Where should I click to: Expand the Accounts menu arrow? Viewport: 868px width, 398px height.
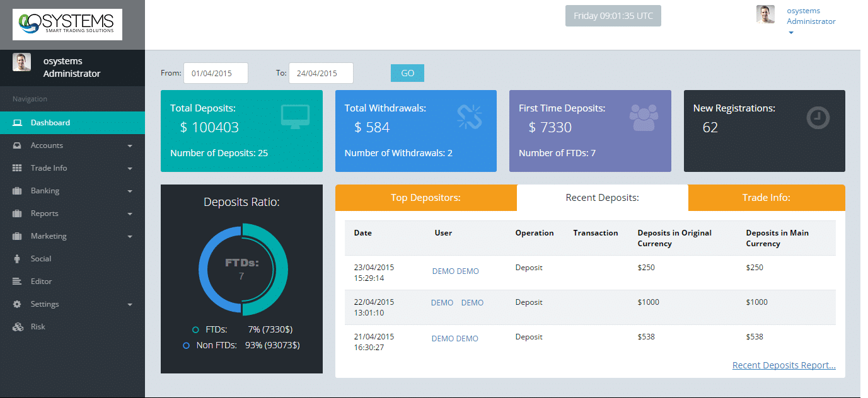130,146
